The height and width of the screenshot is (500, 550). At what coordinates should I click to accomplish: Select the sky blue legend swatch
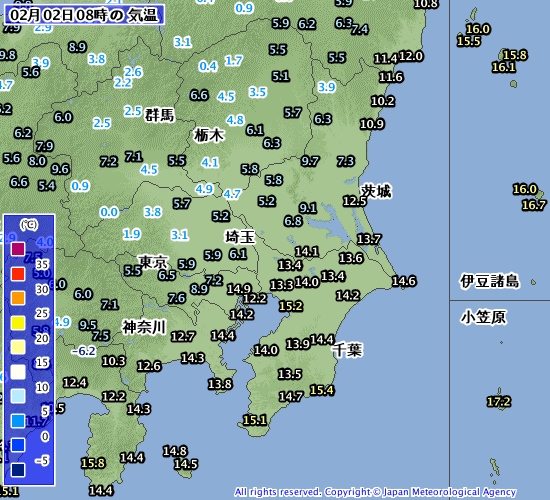pyautogui.click(x=18, y=420)
